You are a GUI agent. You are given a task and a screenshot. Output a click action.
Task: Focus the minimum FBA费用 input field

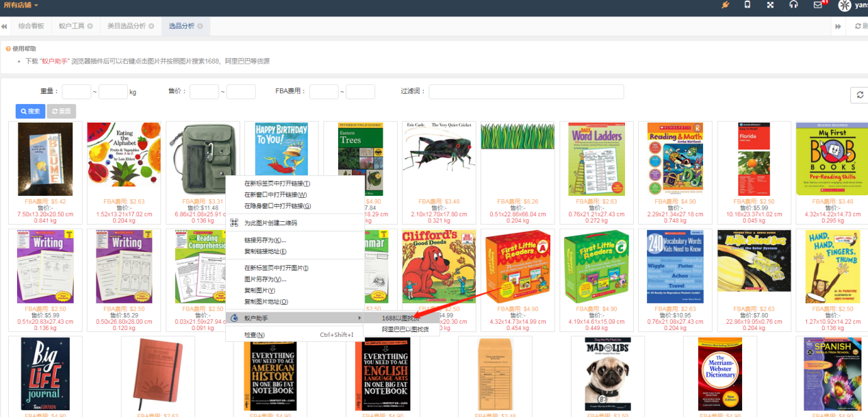click(324, 92)
